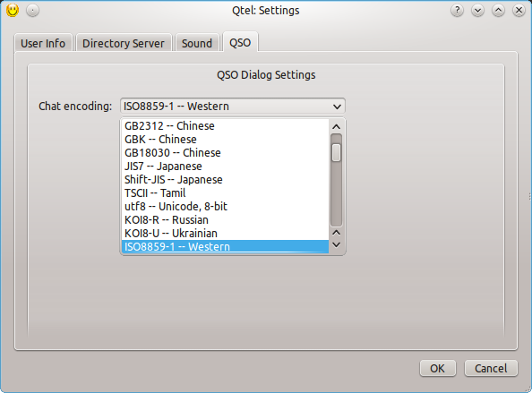Viewport: 532px width, 393px height.
Task: Maximize the Qtel Settings window
Action: [498, 11]
